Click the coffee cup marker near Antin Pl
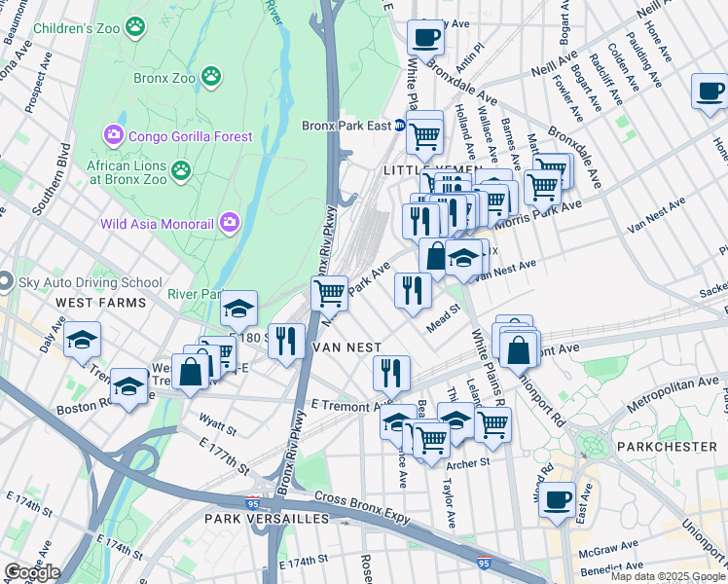The width and height of the screenshot is (728, 584). (425, 39)
